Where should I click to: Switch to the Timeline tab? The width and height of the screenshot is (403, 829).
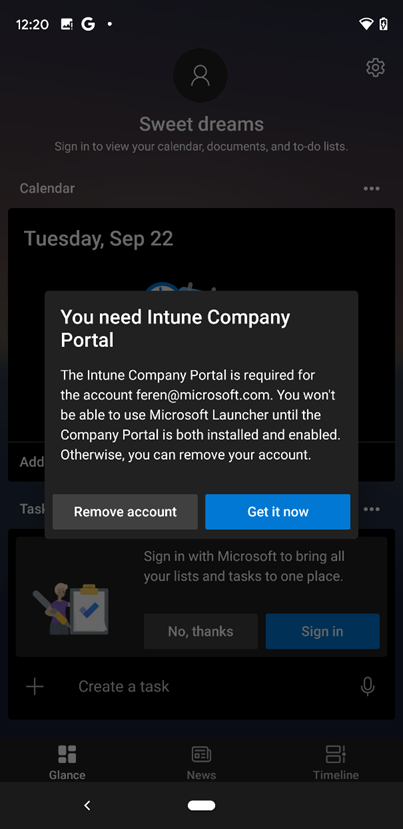pos(336,762)
